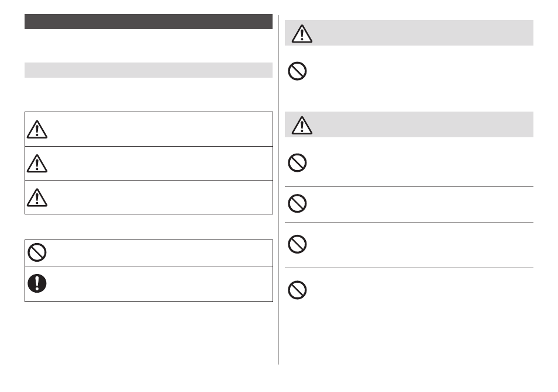The image size is (558, 392).
Task: Click the dark header bar atop the left column
Action: [149, 22]
